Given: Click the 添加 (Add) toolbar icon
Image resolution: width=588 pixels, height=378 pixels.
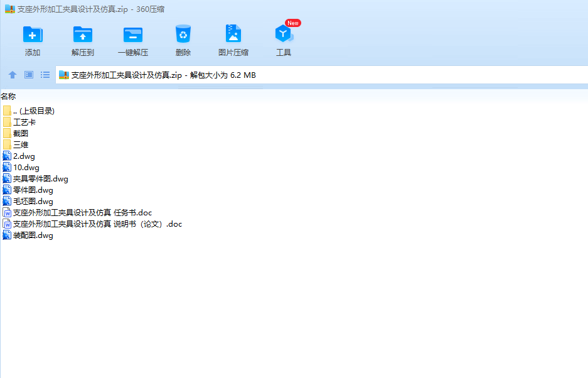Looking at the screenshot, I should coord(33,35).
